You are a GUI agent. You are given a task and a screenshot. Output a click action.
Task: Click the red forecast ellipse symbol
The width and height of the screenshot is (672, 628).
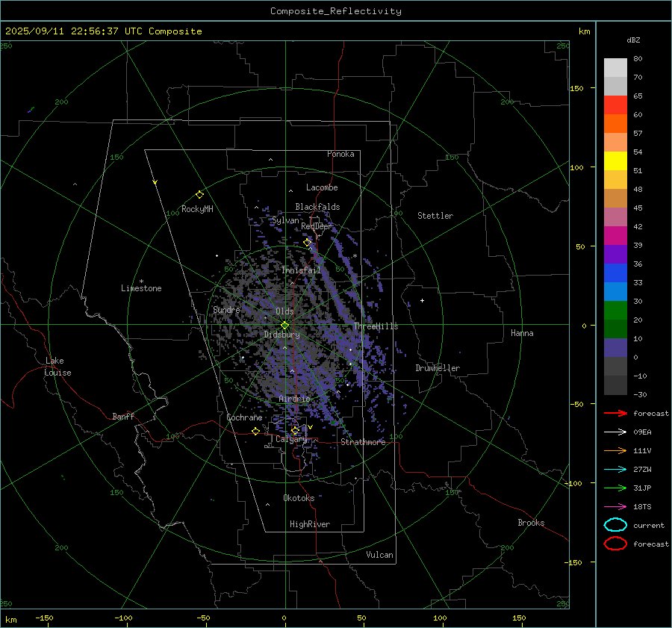[615, 544]
